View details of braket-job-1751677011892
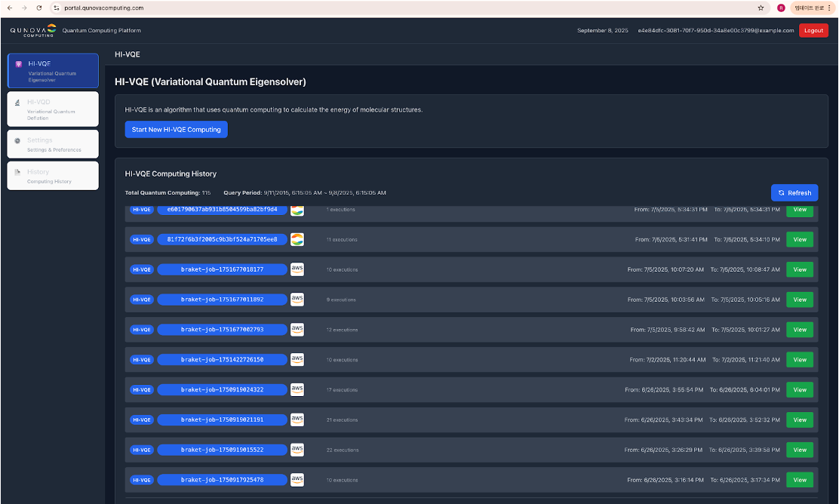The width and height of the screenshot is (839, 504). click(x=799, y=300)
